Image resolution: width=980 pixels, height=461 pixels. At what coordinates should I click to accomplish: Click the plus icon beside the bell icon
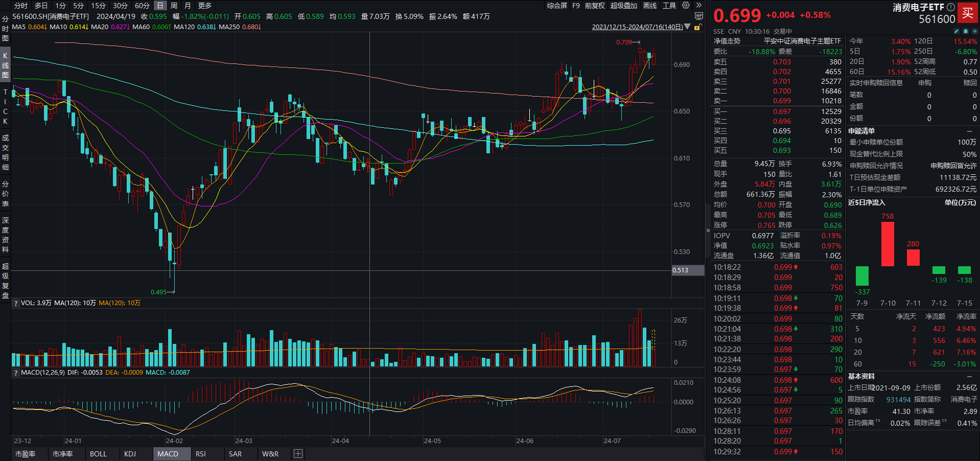975,31
